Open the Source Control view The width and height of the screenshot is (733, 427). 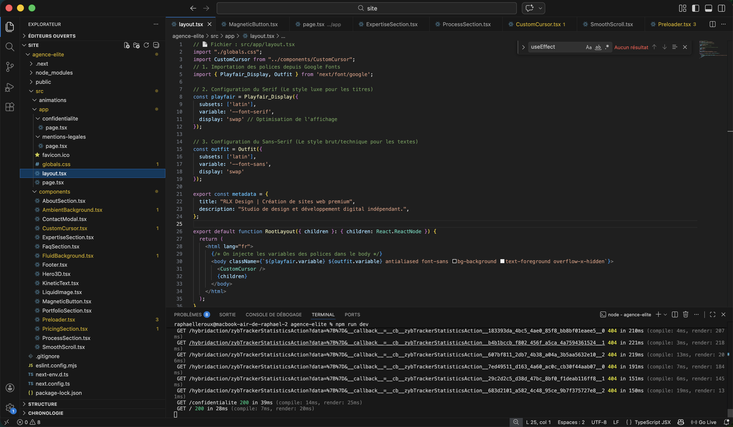pos(10,66)
